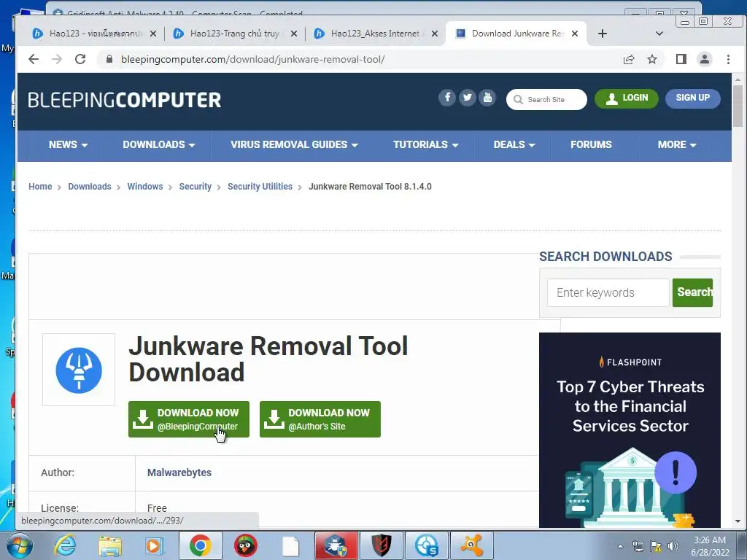Open dark red shield taskbar app
The height and width of the screenshot is (560, 747).
(x=381, y=545)
